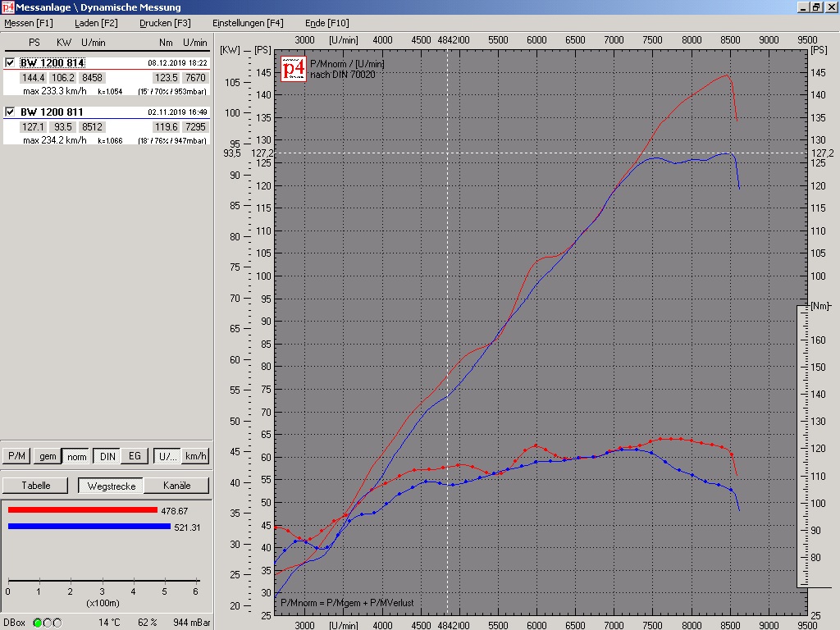
Task: Open Einstellungen [F4] settings menu
Action: click(248, 23)
